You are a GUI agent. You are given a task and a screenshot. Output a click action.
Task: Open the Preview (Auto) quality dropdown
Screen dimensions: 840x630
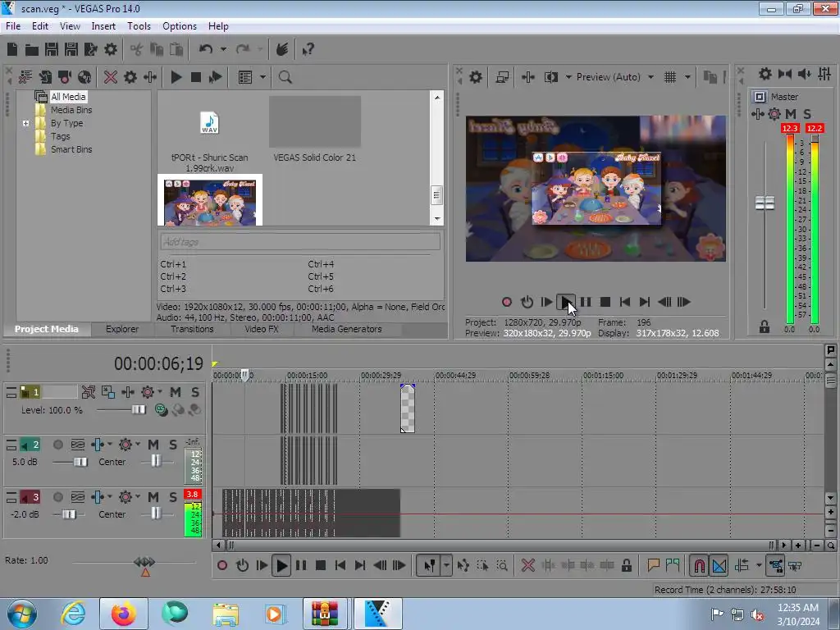coord(651,77)
